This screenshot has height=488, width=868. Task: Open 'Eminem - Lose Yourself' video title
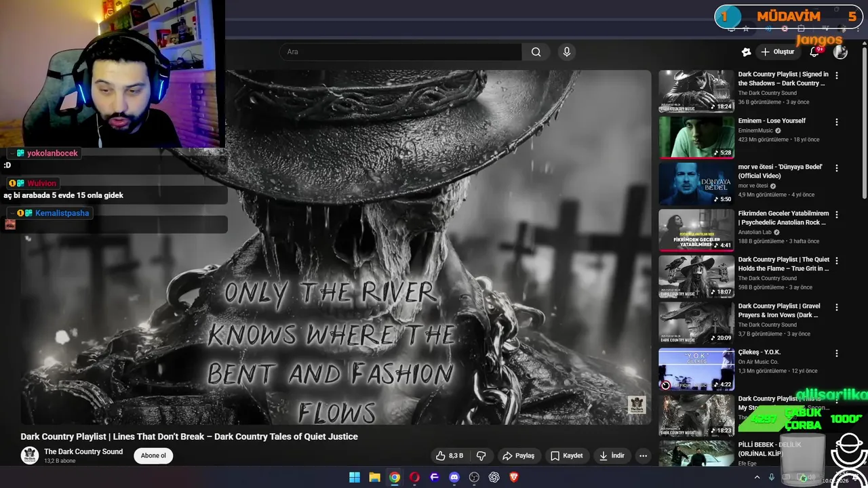tap(772, 121)
